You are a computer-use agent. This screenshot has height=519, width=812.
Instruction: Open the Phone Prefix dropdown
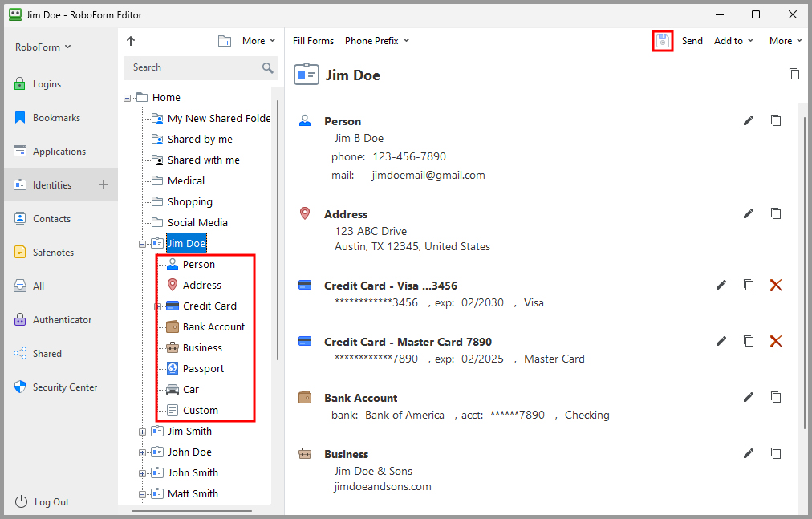point(377,41)
